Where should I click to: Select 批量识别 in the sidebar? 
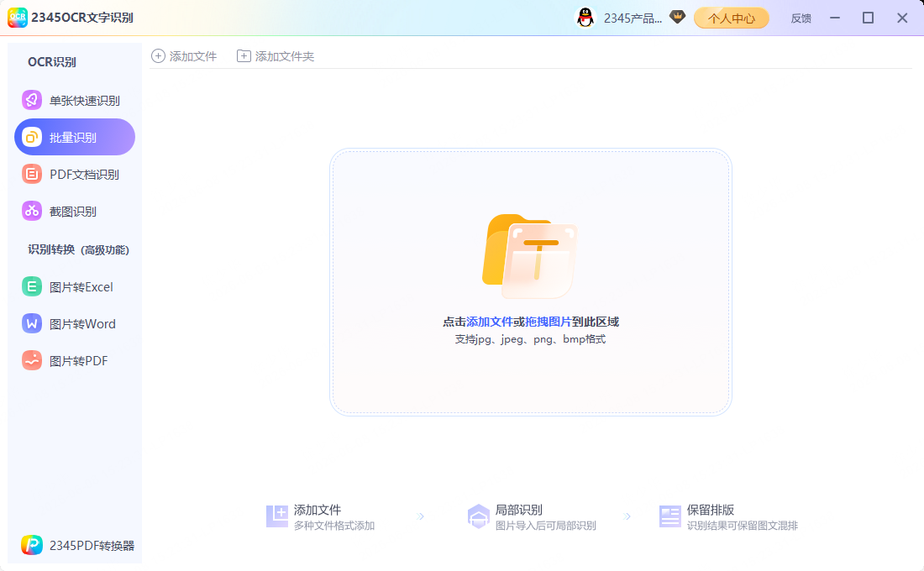(74, 138)
